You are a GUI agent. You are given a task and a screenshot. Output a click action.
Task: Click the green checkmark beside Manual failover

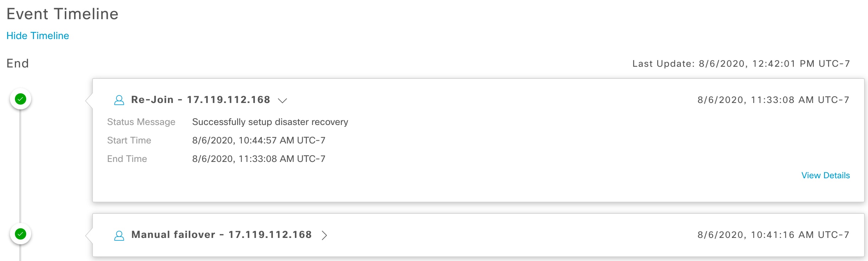(21, 234)
